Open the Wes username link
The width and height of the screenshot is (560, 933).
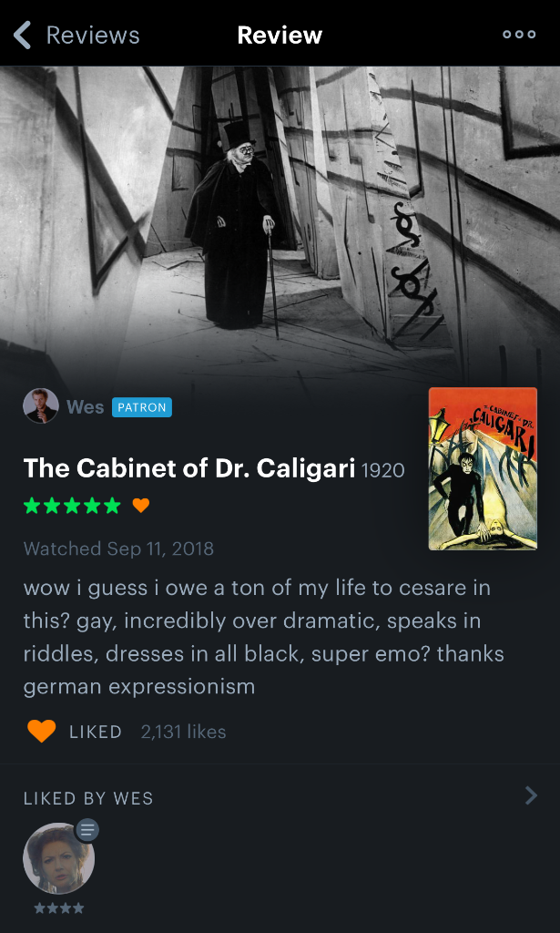coord(85,407)
